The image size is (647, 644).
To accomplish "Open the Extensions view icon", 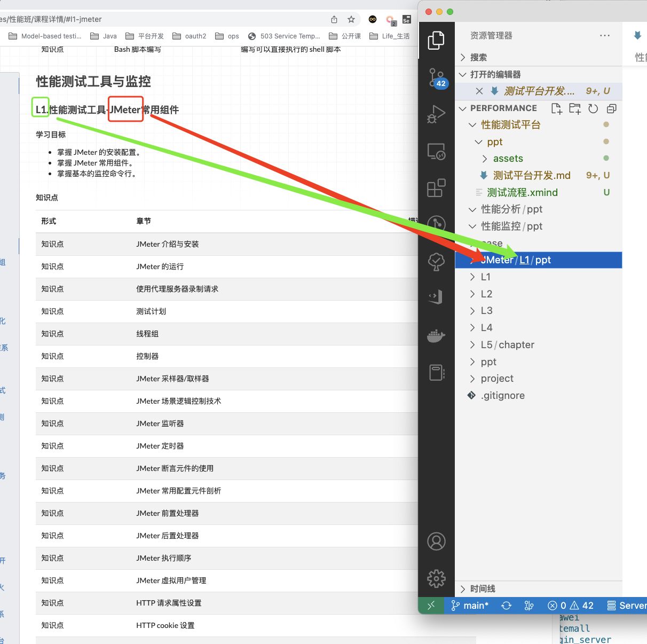I will (x=436, y=188).
